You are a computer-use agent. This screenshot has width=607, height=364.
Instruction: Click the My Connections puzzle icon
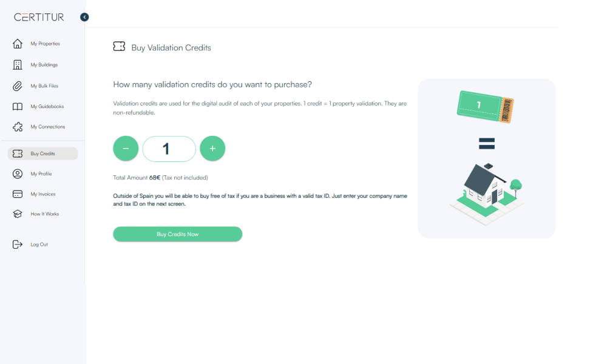tap(18, 127)
